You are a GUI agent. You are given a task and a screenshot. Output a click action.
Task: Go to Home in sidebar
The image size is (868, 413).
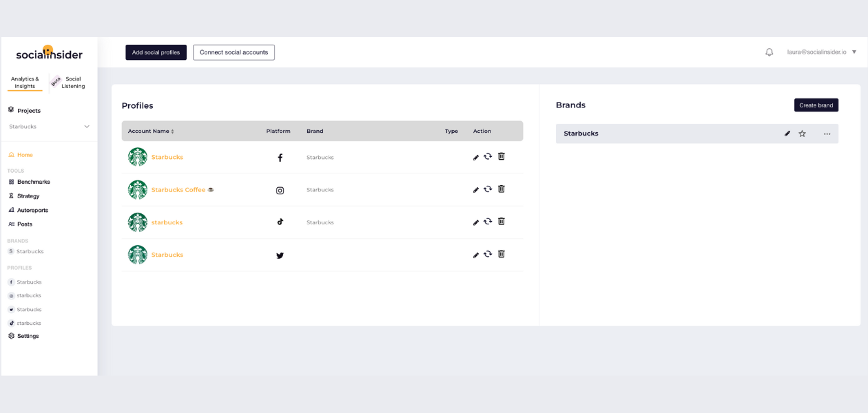[21, 155]
